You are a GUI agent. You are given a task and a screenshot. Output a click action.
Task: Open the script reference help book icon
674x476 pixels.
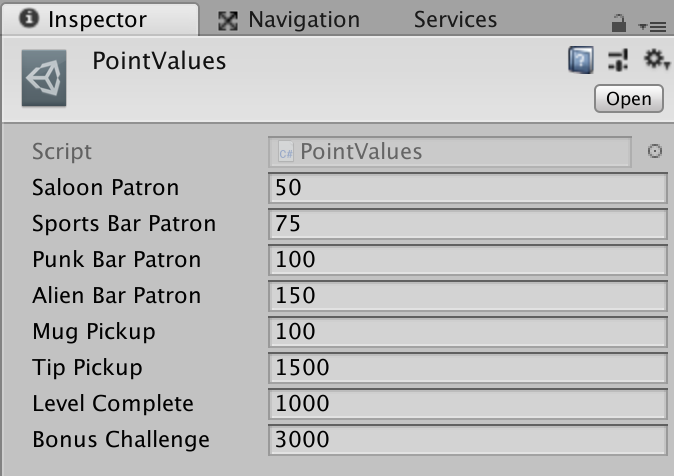click(x=581, y=60)
